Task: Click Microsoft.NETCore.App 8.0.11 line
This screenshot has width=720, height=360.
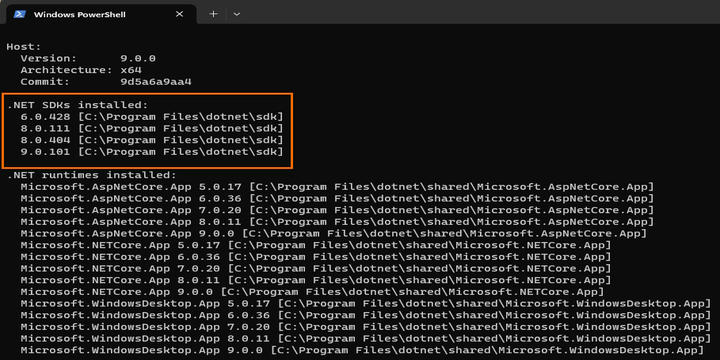Action: pos(316,281)
